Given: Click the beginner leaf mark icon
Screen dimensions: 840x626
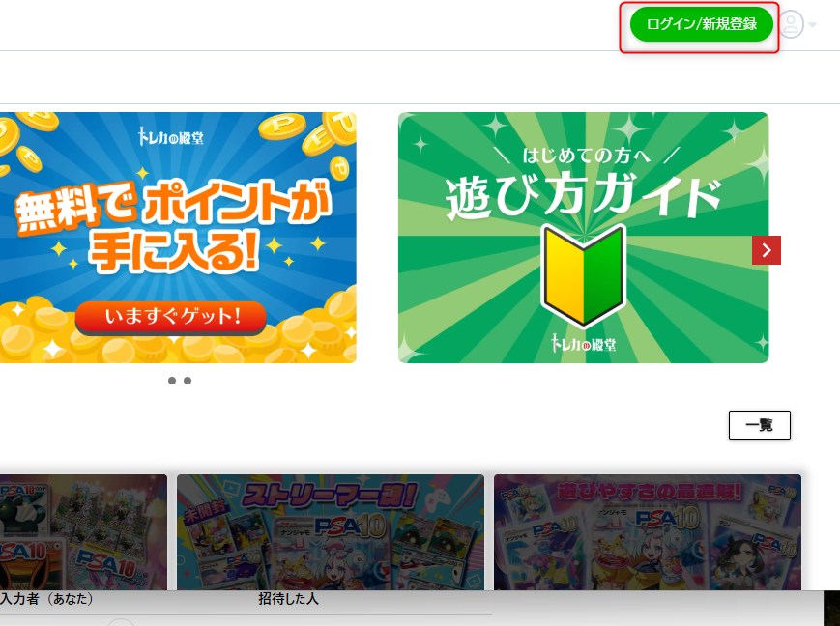Looking at the screenshot, I should pos(583,275).
